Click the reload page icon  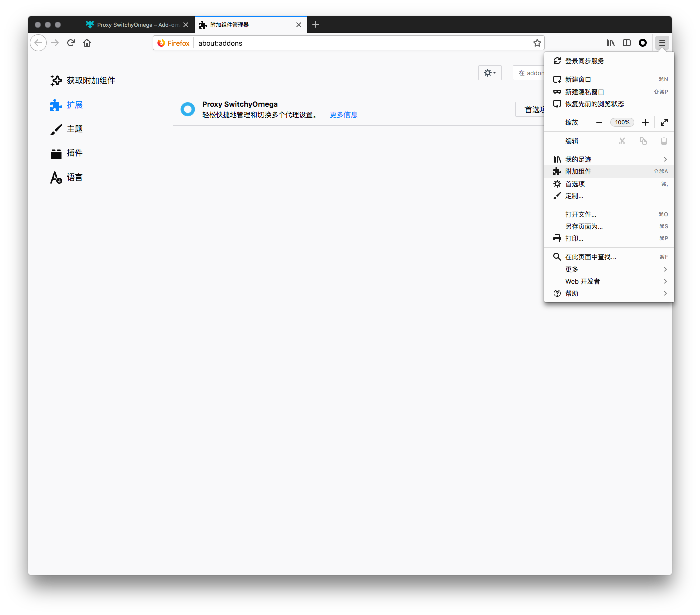pyautogui.click(x=70, y=43)
